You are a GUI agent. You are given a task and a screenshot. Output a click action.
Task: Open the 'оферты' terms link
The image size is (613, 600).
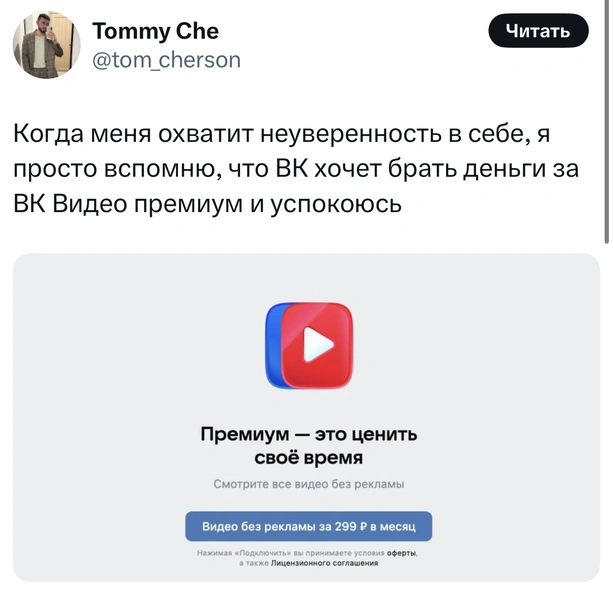click(401, 553)
